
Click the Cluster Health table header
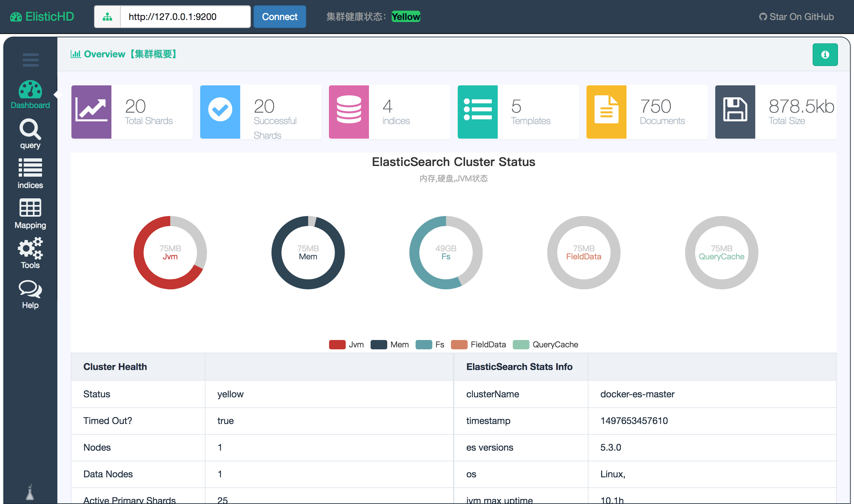[115, 367]
